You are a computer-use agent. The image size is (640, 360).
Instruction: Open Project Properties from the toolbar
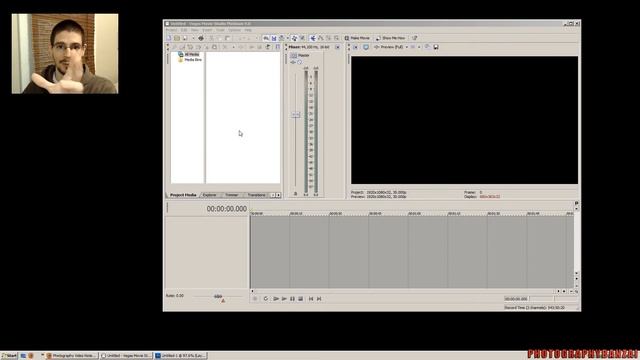click(x=201, y=38)
